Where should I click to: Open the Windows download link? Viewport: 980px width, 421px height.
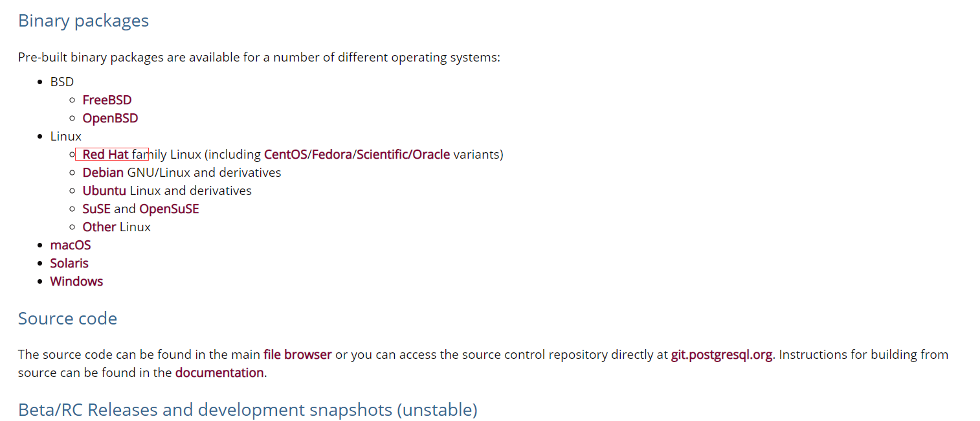click(x=76, y=281)
